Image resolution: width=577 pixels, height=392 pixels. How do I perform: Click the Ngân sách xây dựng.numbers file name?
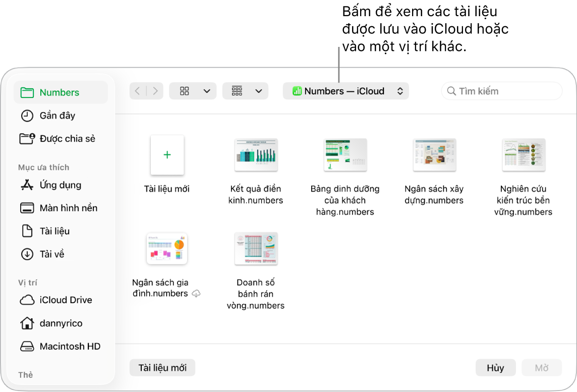(x=434, y=194)
